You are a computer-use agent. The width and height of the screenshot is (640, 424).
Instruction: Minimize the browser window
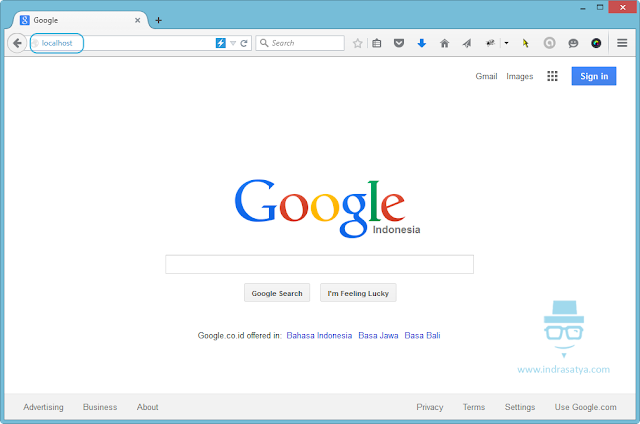583,8
